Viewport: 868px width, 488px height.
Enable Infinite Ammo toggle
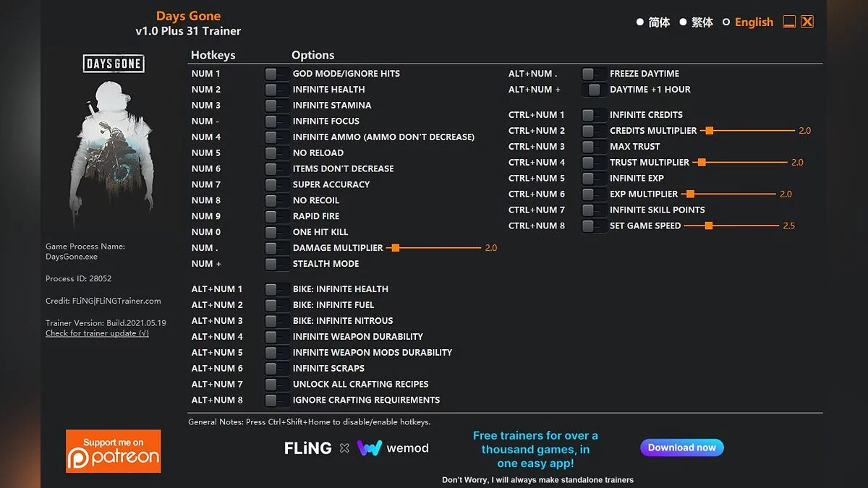pos(276,137)
